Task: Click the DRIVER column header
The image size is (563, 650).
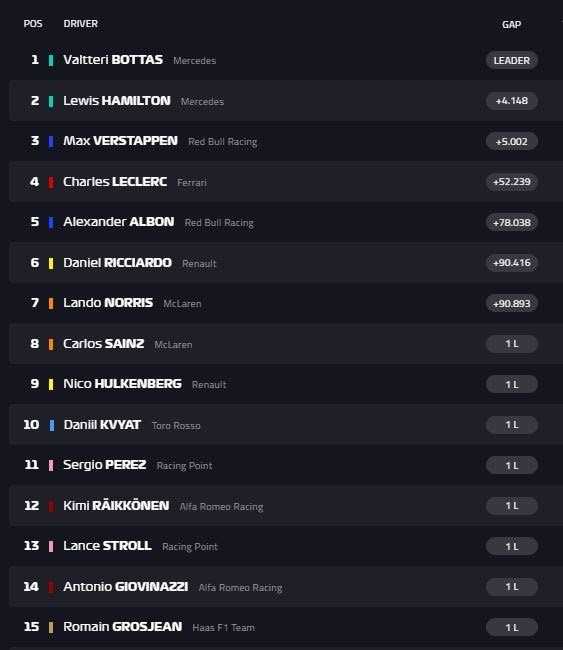Action: click(x=80, y=24)
